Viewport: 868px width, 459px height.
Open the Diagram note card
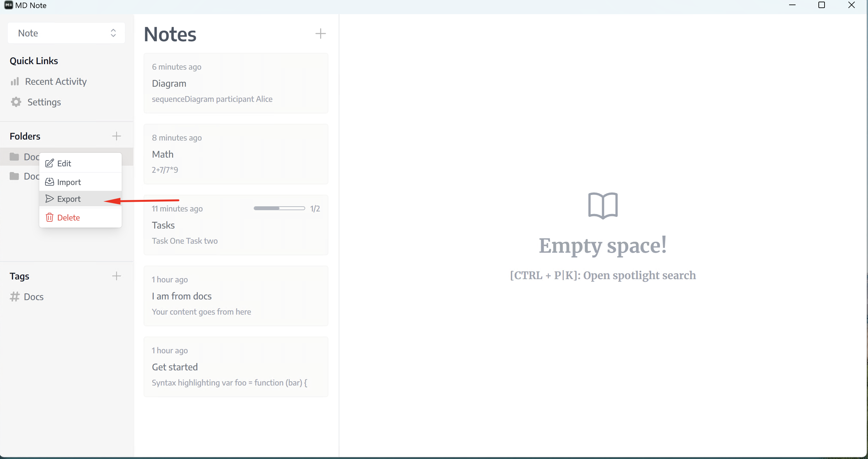[x=236, y=83]
